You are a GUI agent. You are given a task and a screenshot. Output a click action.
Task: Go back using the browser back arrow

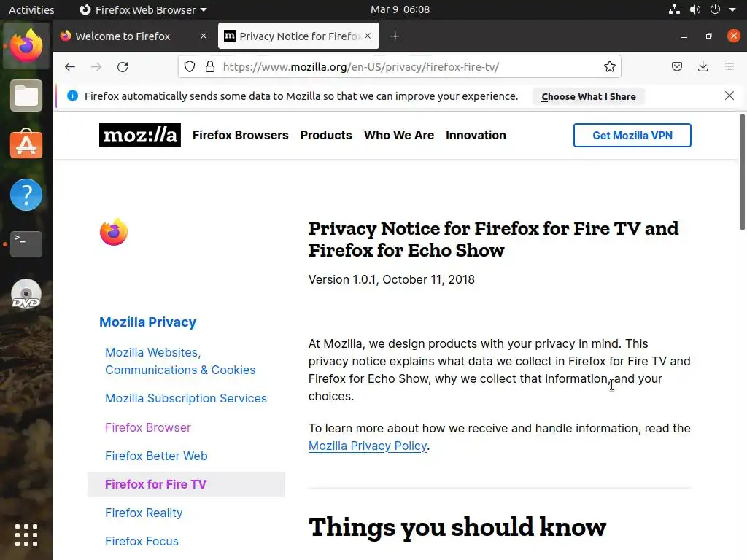[x=70, y=66]
